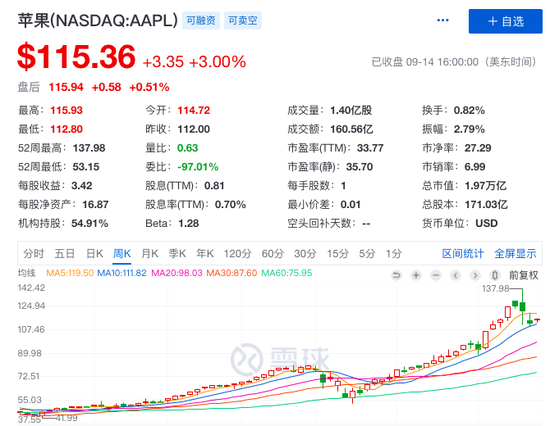Click the 量比 value 0.63
The height and width of the screenshot is (426, 550).
187,148
